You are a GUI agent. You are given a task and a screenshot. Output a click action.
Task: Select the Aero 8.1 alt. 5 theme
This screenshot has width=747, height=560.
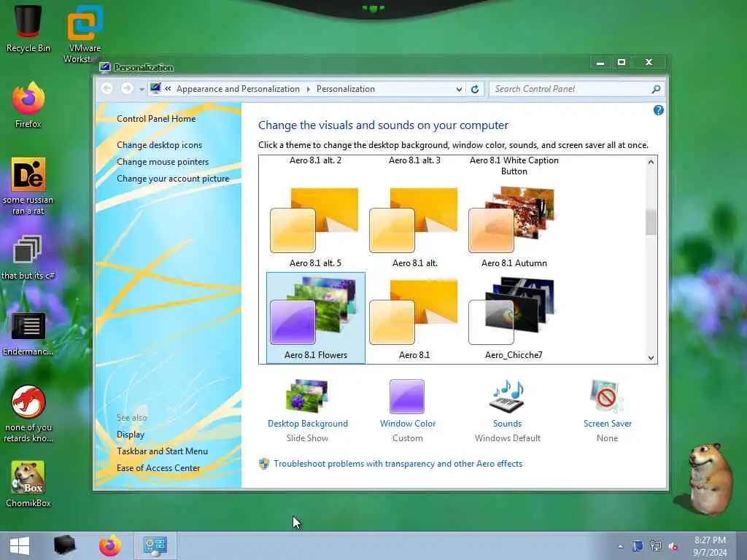pyautogui.click(x=315, y=227)
